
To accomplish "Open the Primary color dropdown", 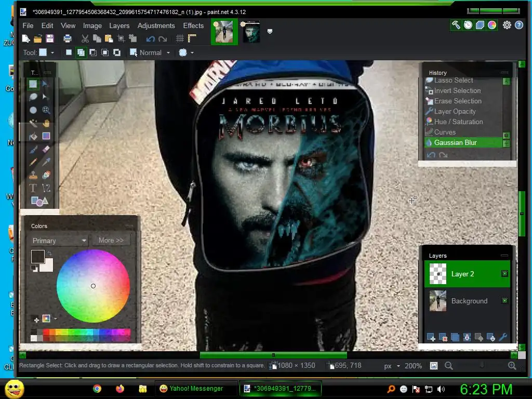I will (x=59, y=241).
